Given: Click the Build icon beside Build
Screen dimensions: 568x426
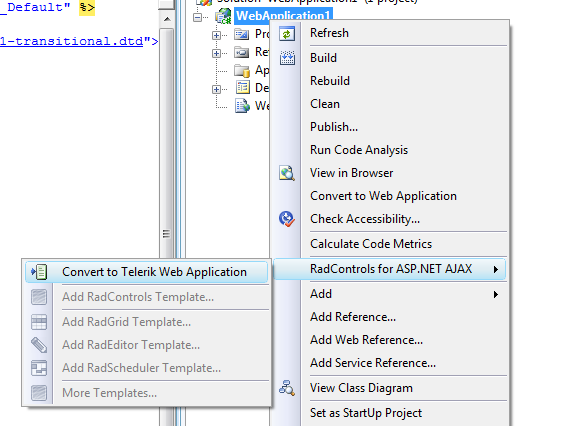Looking at the screenshot, I should (x=287, y=58).
